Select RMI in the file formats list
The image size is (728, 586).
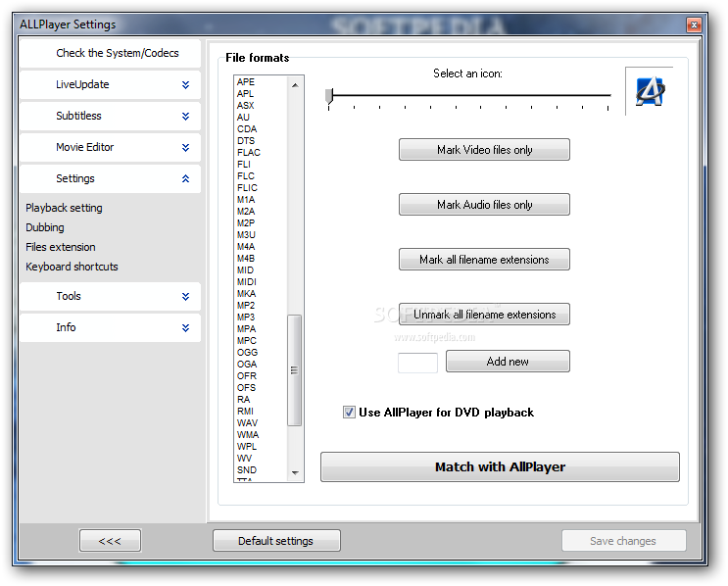pyautogui.click(x=245, y=411)
